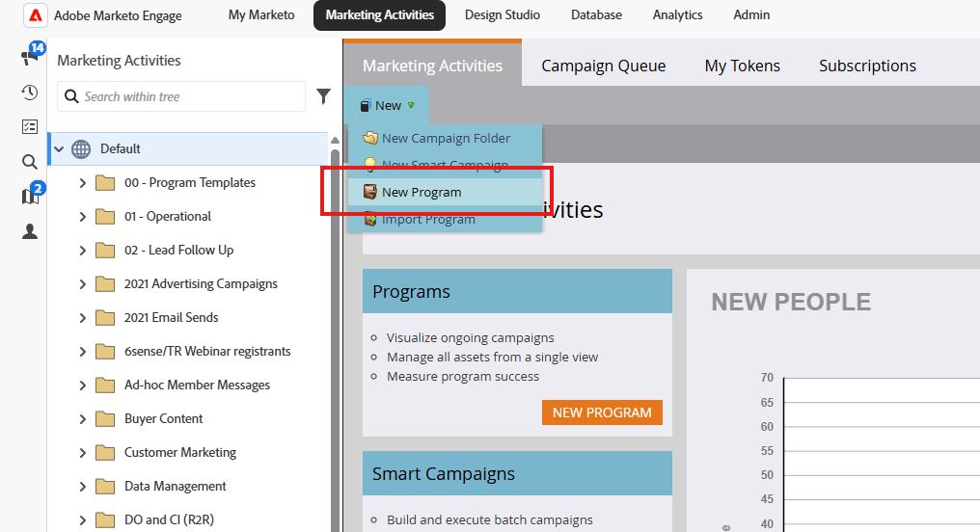Image resolution: width=980 pixels, height=532 pixels.
Task: Select Buyer Content tree item
Action: click(x=163, y=419)
